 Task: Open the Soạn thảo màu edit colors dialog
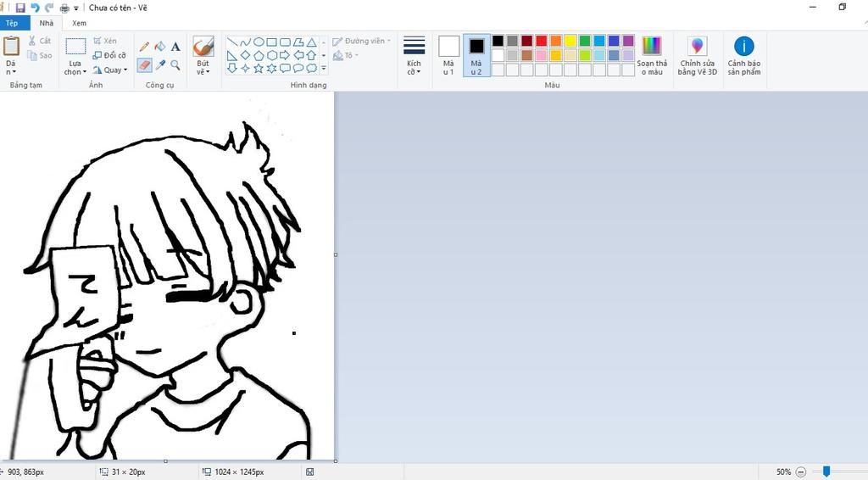point(652,55)
